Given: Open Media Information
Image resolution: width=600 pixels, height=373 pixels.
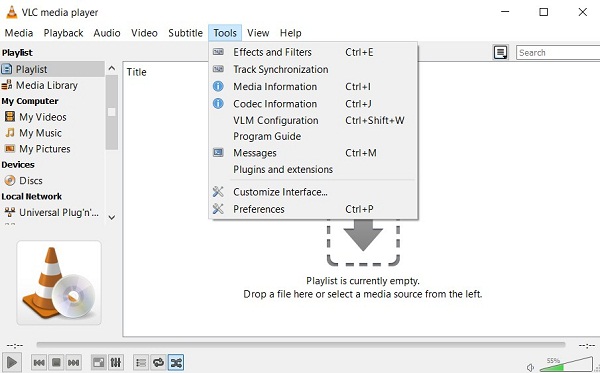Looking at the screenshot, I should click(x=313, y=86).
